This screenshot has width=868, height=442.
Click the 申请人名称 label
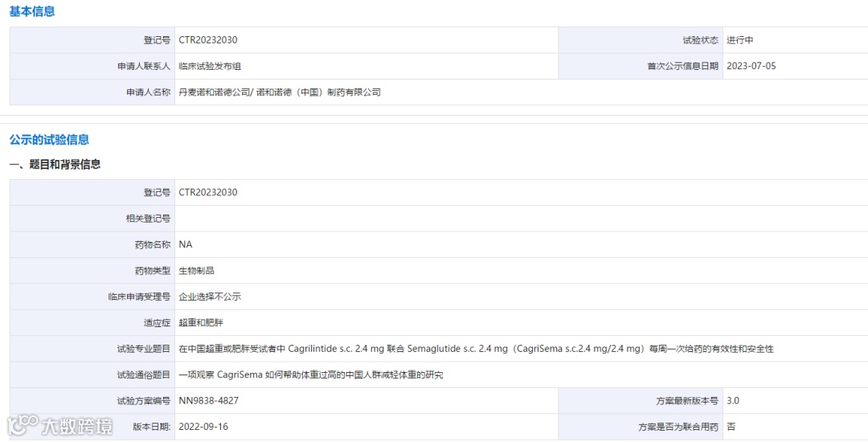149,92
